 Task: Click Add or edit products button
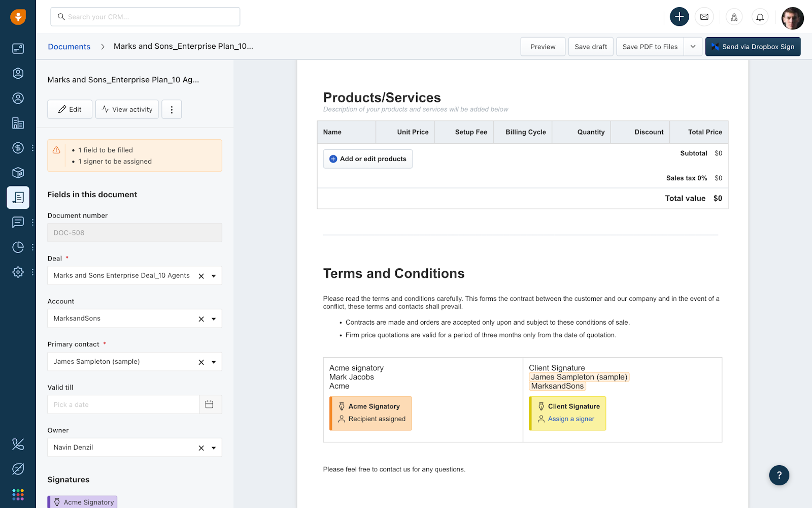[368, 159]
